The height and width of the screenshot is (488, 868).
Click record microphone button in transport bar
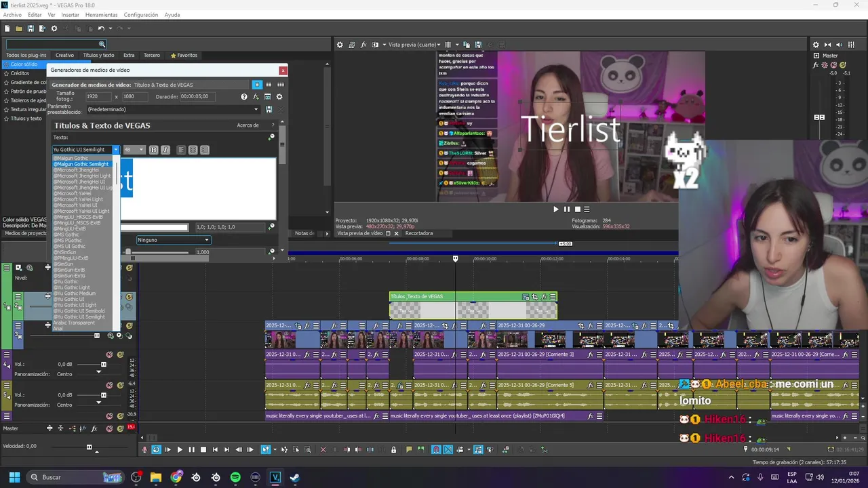(x=144, y=449)
